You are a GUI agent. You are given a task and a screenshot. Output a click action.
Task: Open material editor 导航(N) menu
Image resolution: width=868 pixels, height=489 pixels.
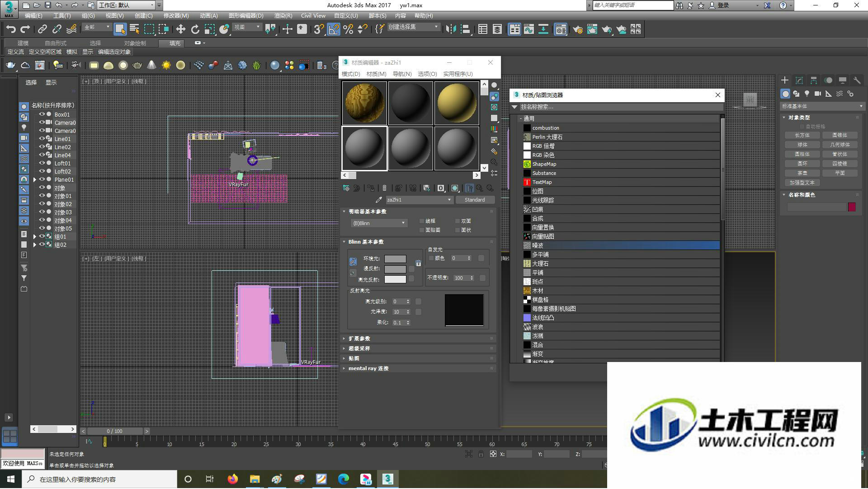[x=402, y=74]
